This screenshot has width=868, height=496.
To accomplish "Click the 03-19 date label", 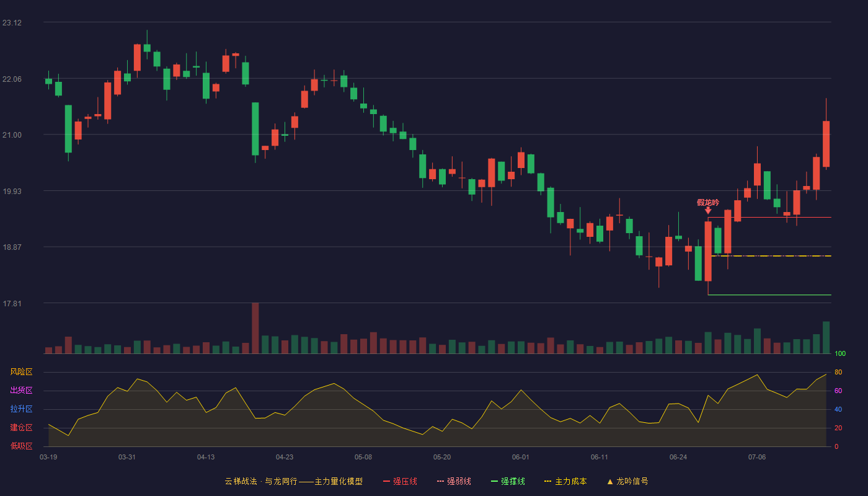I will (x=48, y=457).
